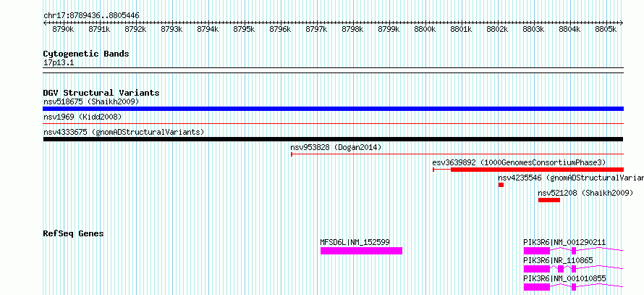Click the 8800k ruler tick label
This screenshot has height=295, width=644.
pyautogui.click(x=425, y=29)
